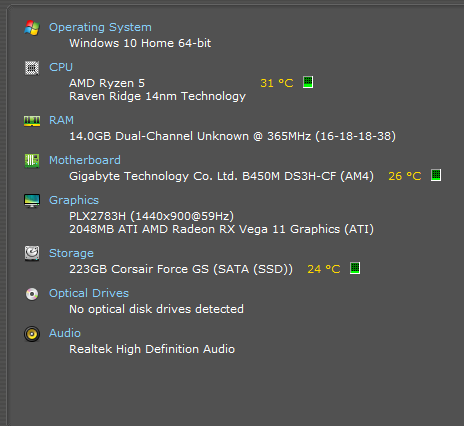Click the Graphics monitor icon
Image resolution: width=464 pixels, height=426 pixels.
pos(32,201)
